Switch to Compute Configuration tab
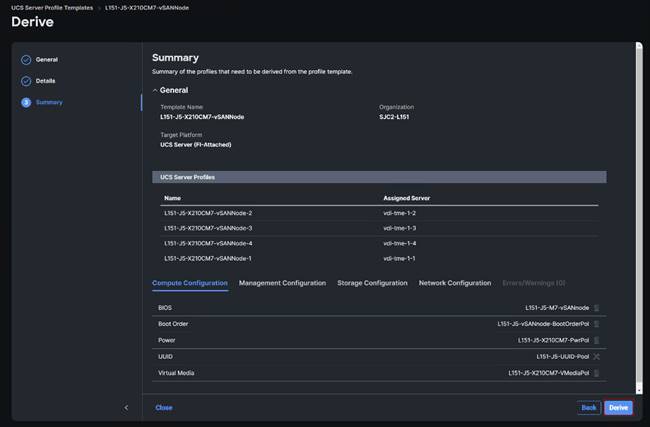650x427 pixels. [x=190, y=283]
